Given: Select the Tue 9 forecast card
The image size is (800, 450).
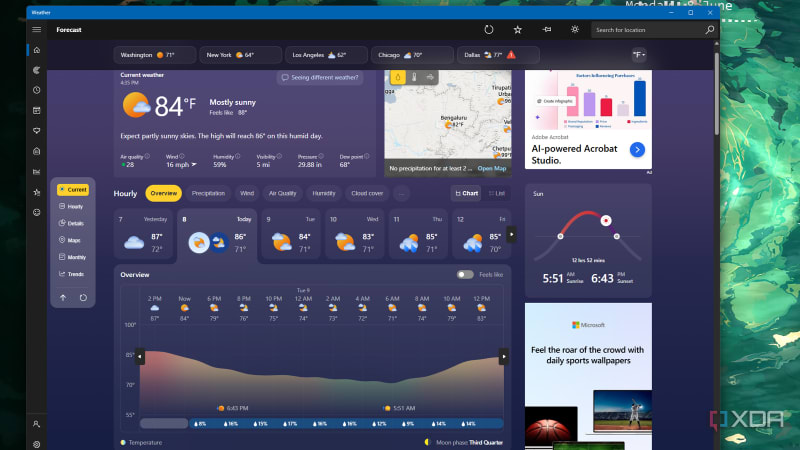Looking at the screenshot, I should click(x=291, y=235).
